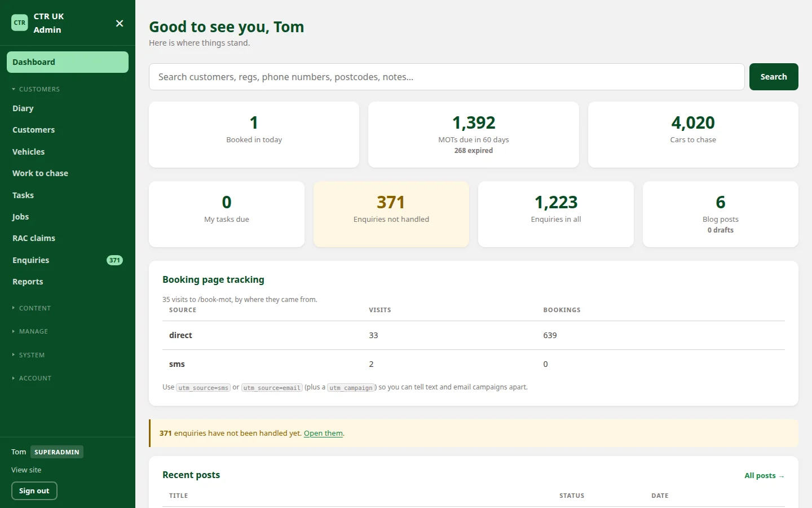Viewport: 812px width, 508px height.
Task: Click the utm_campaign code snippet
Action: (x=352, y=388)
